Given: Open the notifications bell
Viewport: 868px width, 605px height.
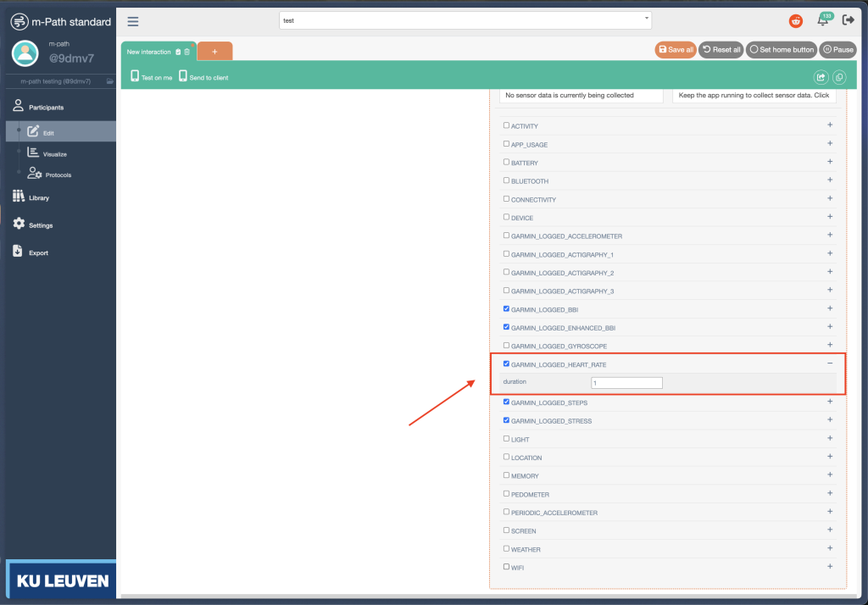Looking at the screenshot, I should [x=822, y=21].
